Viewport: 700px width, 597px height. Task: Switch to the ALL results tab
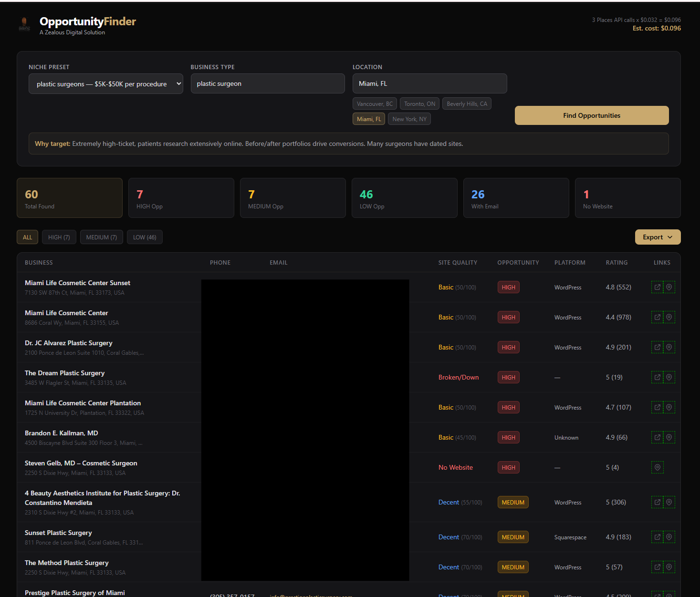27,237
